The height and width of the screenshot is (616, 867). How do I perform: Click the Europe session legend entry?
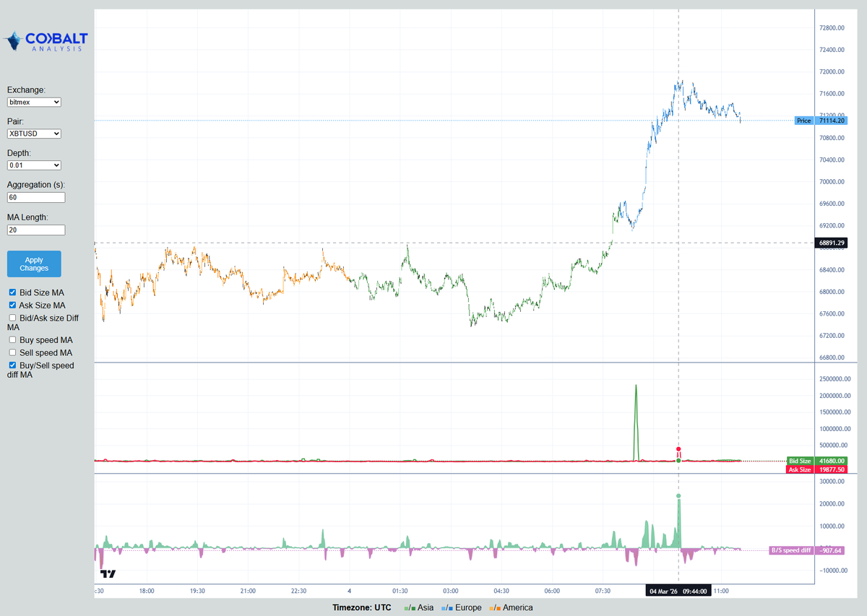coord(462,607)
